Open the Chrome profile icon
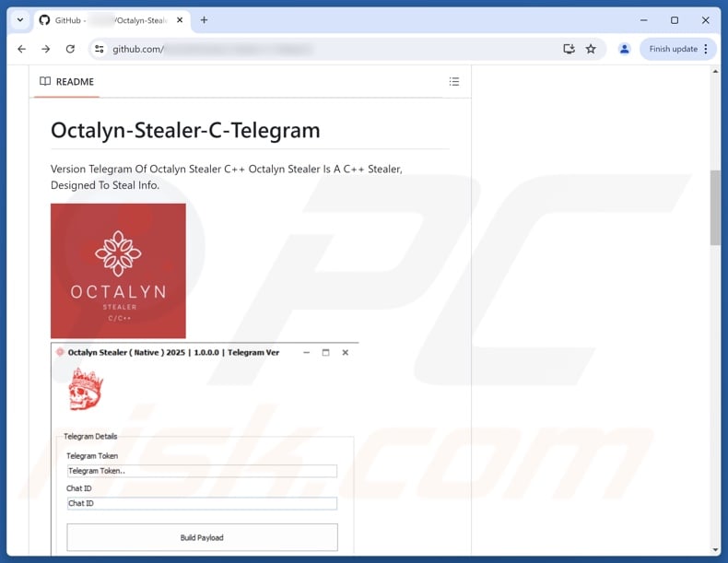Screen dimensions: 728x563 click(x=625, y=49)
